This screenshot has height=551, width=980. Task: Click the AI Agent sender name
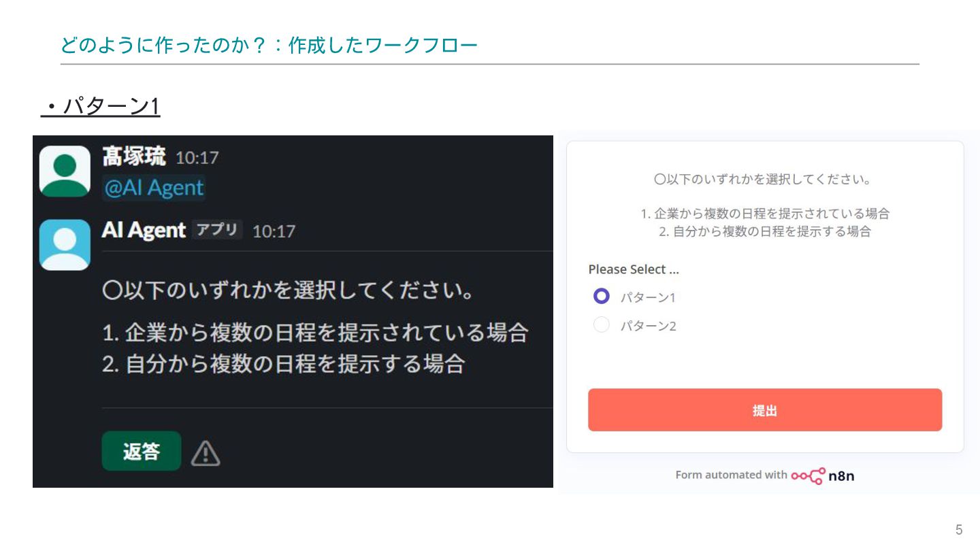coord(144,231)
